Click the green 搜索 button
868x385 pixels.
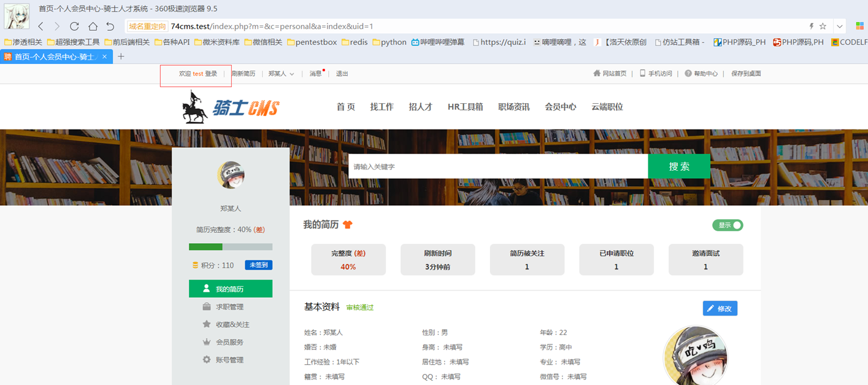point(679,166)
